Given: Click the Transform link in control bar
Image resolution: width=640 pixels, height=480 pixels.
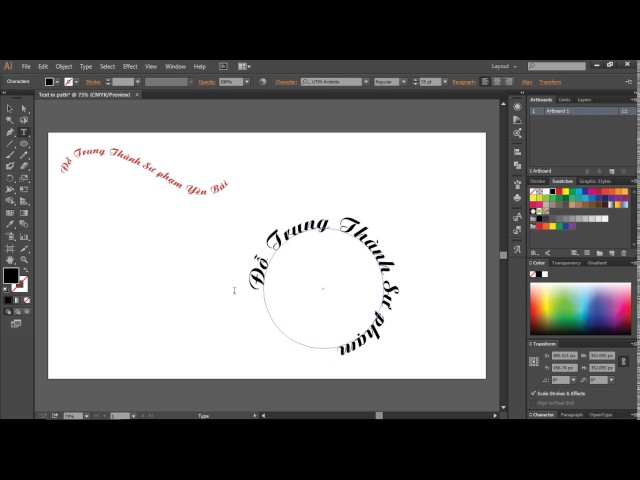Looking at the screenshot, I should point(550,82).
